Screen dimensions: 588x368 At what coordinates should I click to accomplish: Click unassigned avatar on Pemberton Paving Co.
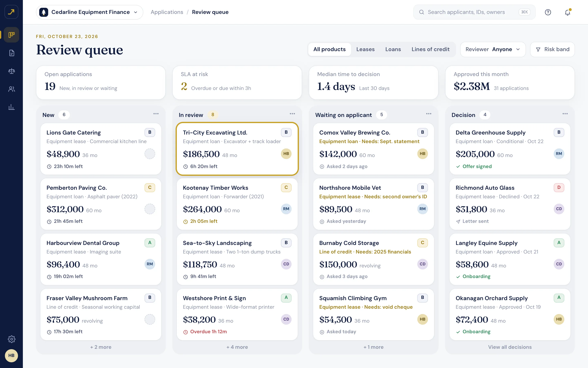click(x=150, y=209)
